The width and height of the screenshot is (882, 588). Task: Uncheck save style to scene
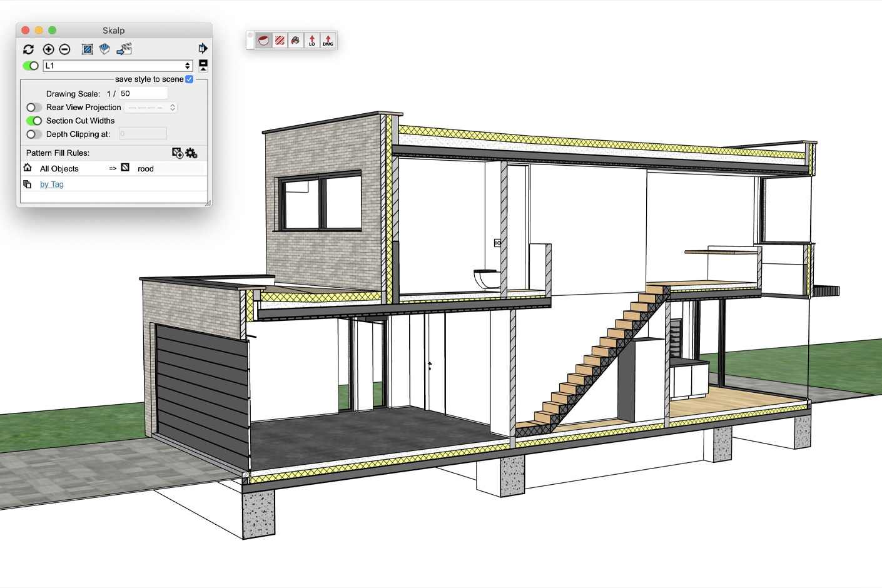click(x=190, y=79)
